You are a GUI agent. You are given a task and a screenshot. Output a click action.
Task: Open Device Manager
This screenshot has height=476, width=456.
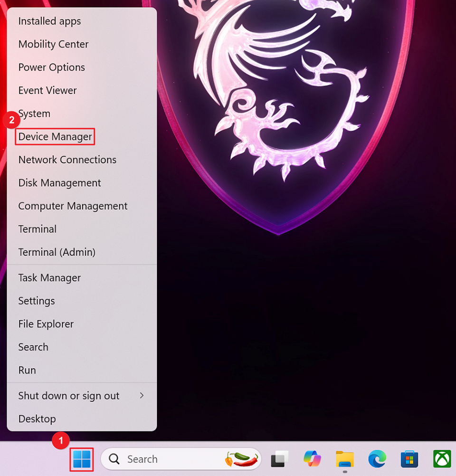tap(82, 137)
